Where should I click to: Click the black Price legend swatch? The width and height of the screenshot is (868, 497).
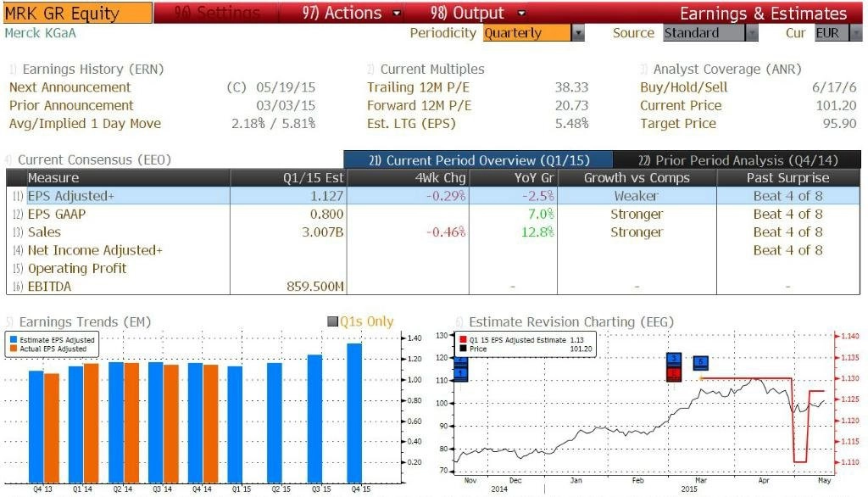(x=464, y=349)
